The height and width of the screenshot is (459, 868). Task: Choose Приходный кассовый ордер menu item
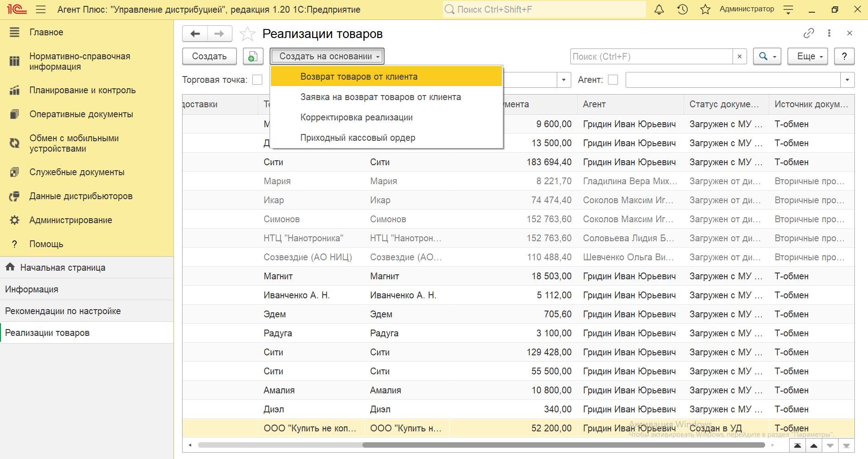tap(357, 138)
